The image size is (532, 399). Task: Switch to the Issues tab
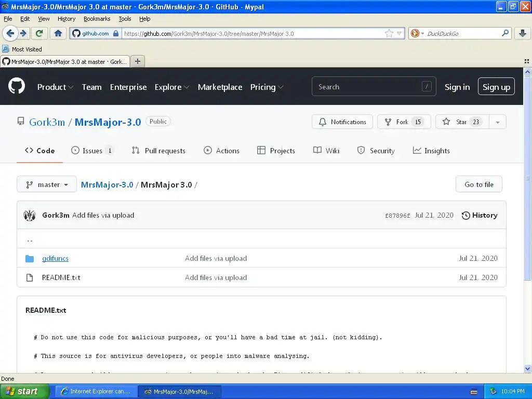point(92,151)
